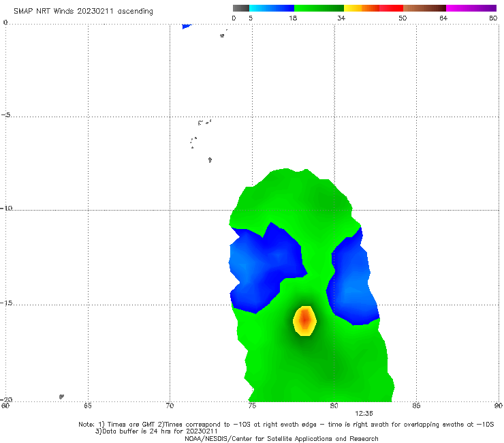The height and width of the screenshot is (443, 504).
Task: Click the title 'SMAP NRT Winds 20230211 ascending'
Action: click(83, 12)
